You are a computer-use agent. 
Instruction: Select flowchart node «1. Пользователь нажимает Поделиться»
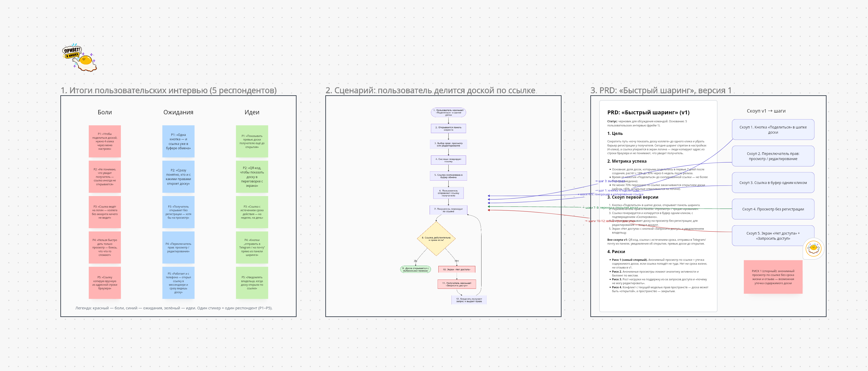pyautogui.click(x=448, y=112)
